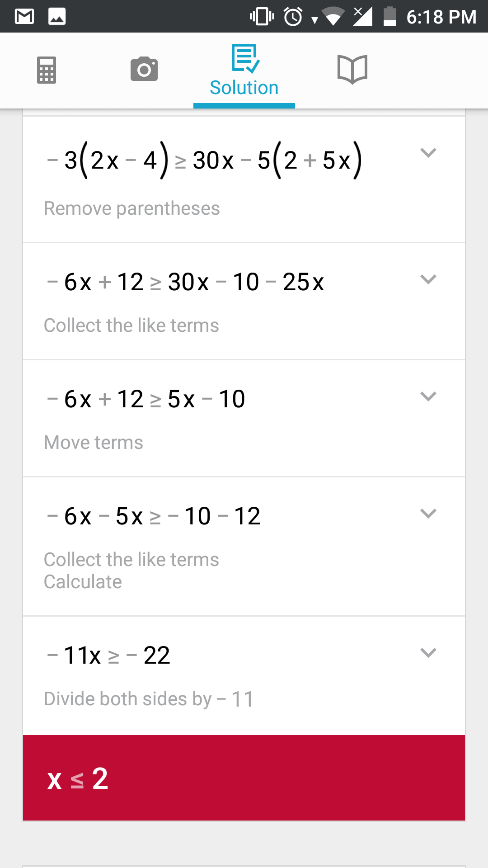Expand the Remove parentheses step
This screenshot has height=868, width=488.
(x=428, y=153)
